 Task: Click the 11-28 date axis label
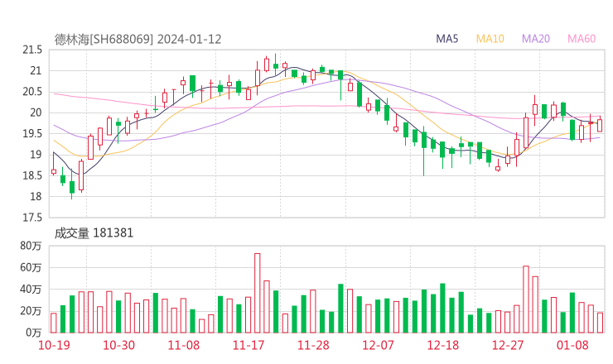(x=313, y=345)
